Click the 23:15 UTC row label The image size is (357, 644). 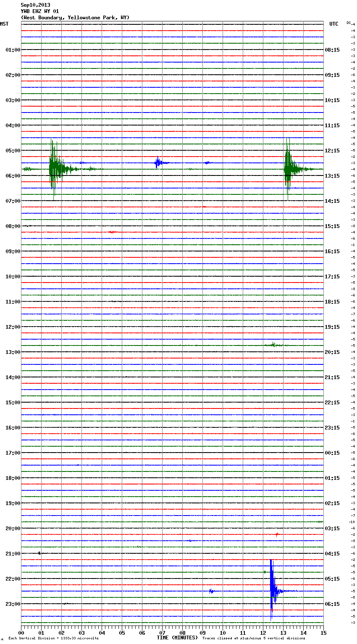coord(332,428)
